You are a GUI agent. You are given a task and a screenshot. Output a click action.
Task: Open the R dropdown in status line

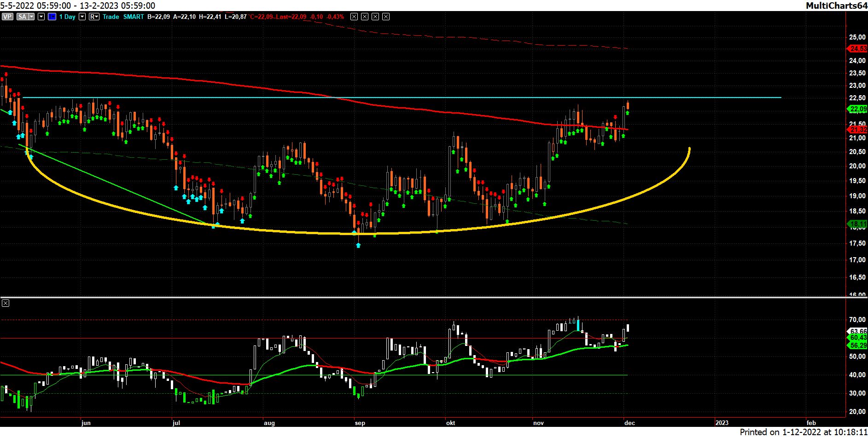[x=94, y=17]
